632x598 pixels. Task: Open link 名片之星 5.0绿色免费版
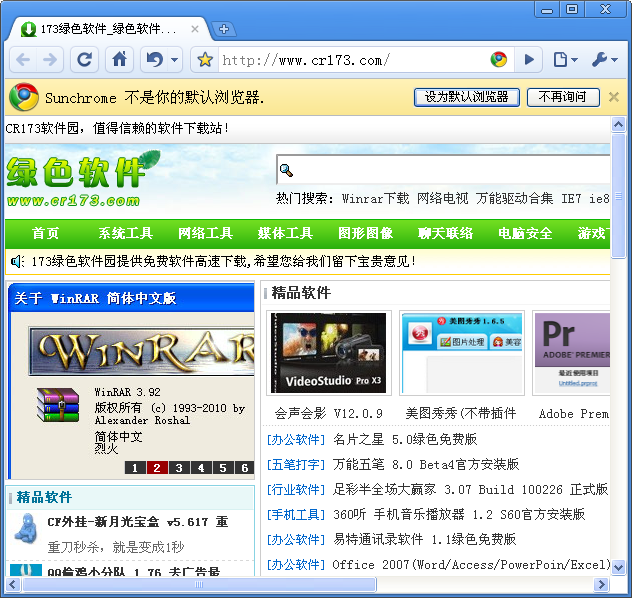(x=405, y=439)
